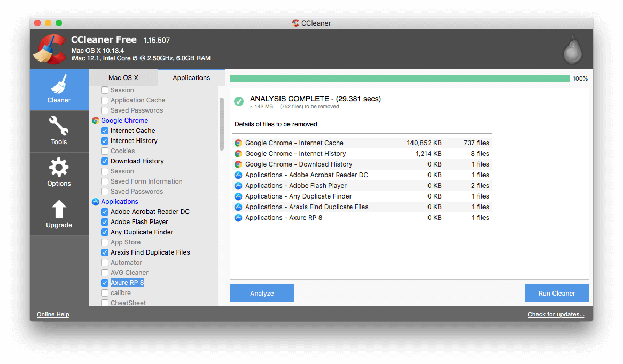Image resolution: width=623 pixels, height=364 pixels.
Task: Uncheck Adobe Acrobat Reader DC
Action: [x=105, y=212]
